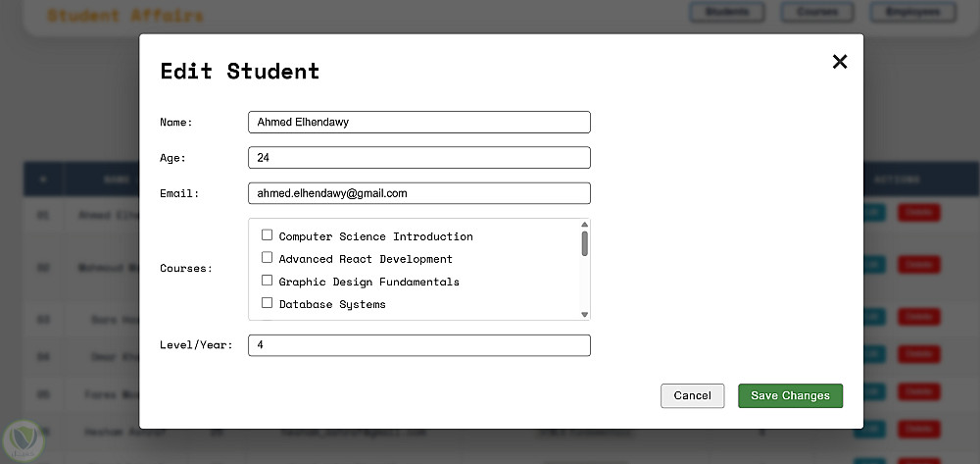This screenshot has height=464, width=980.
Task: Click the red Delete button in first row
Action: (918, 212)
